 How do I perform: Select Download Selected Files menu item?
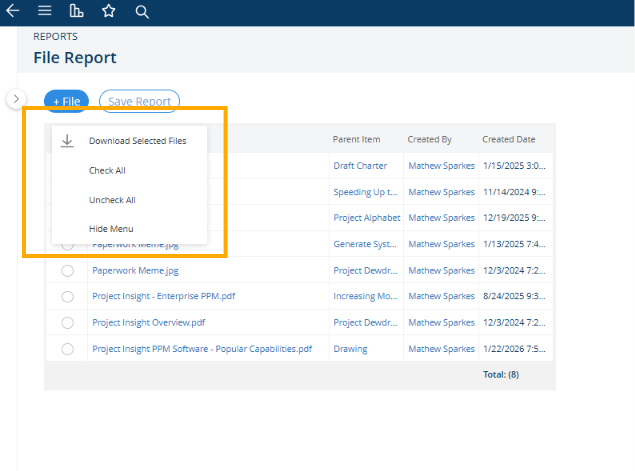[x=138, y=141]
